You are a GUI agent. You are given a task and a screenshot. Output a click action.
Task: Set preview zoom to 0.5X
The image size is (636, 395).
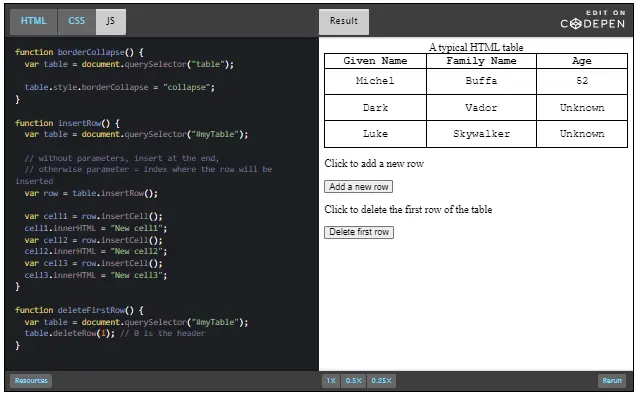pyautogui.click(x=354, y=381)
